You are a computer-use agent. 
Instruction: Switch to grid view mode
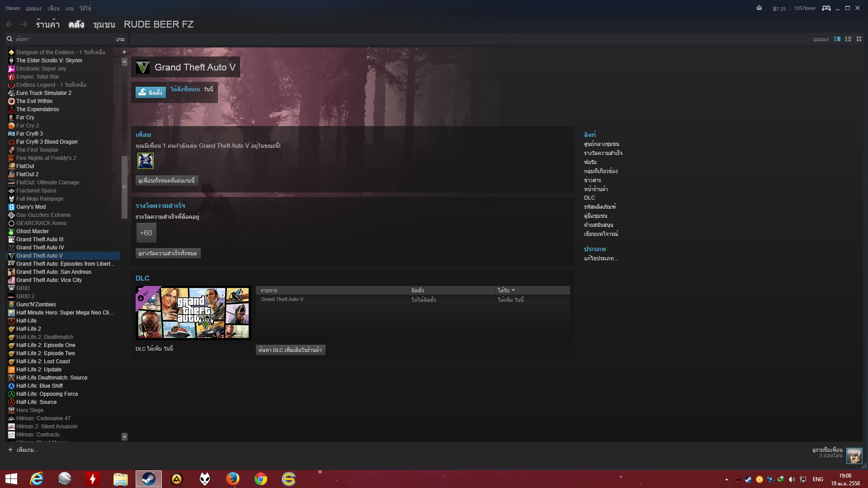click(x=859, y=39)
